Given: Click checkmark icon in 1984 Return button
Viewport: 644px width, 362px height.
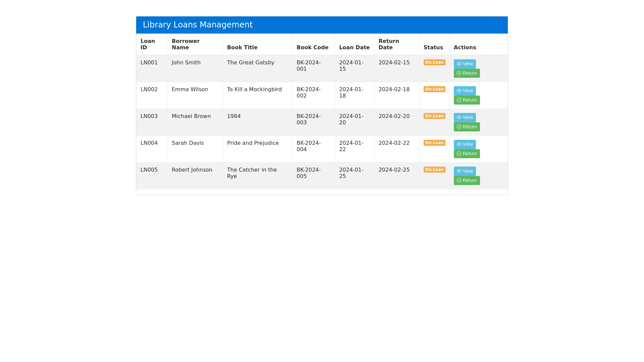Looking at the screenshot, I should coord(459,127).
